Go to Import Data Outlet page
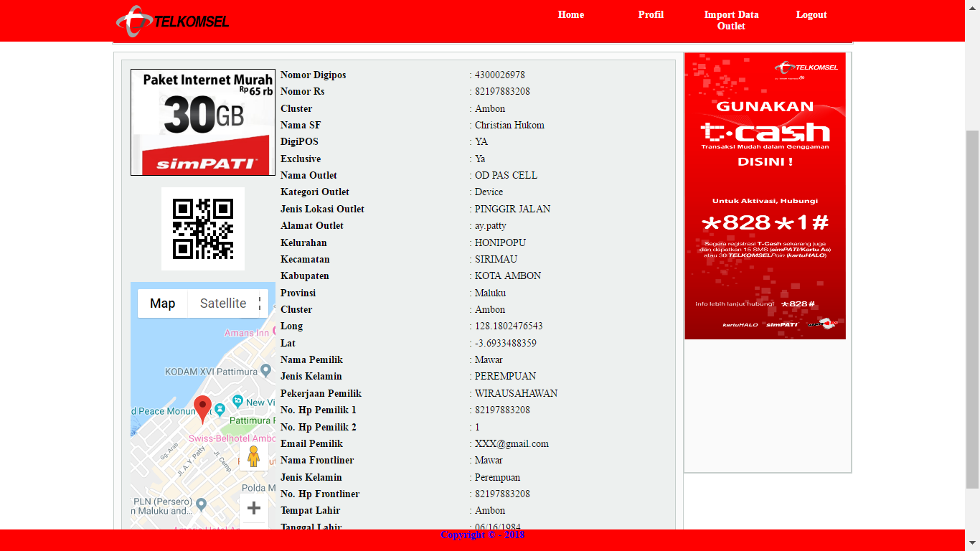980x551 pixels. 731,20
